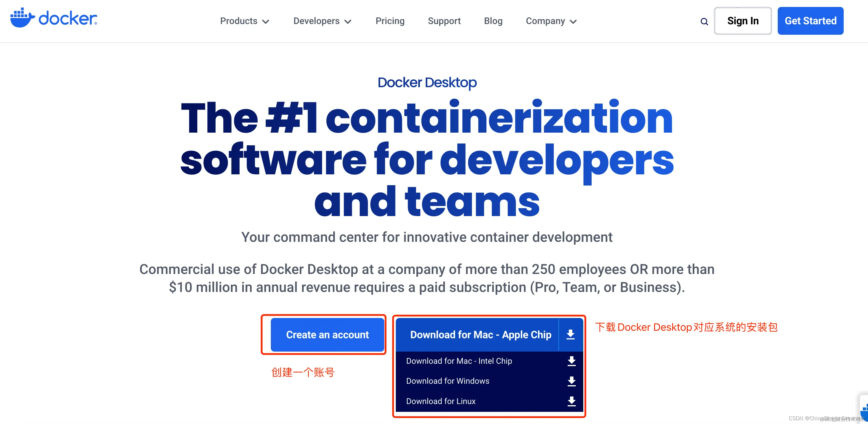Expand the Developers dropdown chevron

pyautogui.click(x=348, y=22)
